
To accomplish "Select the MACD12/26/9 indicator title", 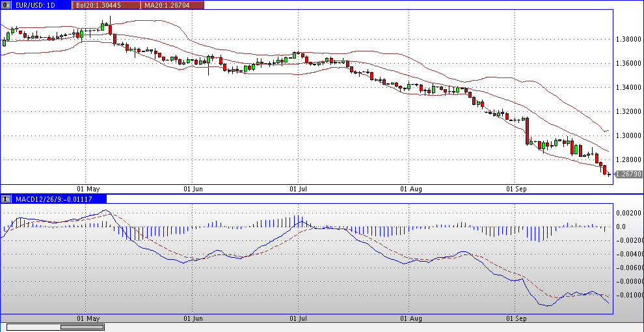I will coord(53,199).
